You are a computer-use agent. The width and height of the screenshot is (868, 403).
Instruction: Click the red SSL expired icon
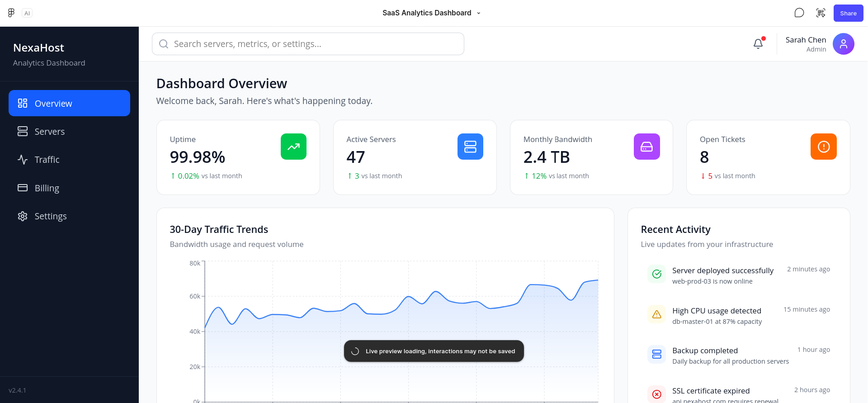(657, 394)
